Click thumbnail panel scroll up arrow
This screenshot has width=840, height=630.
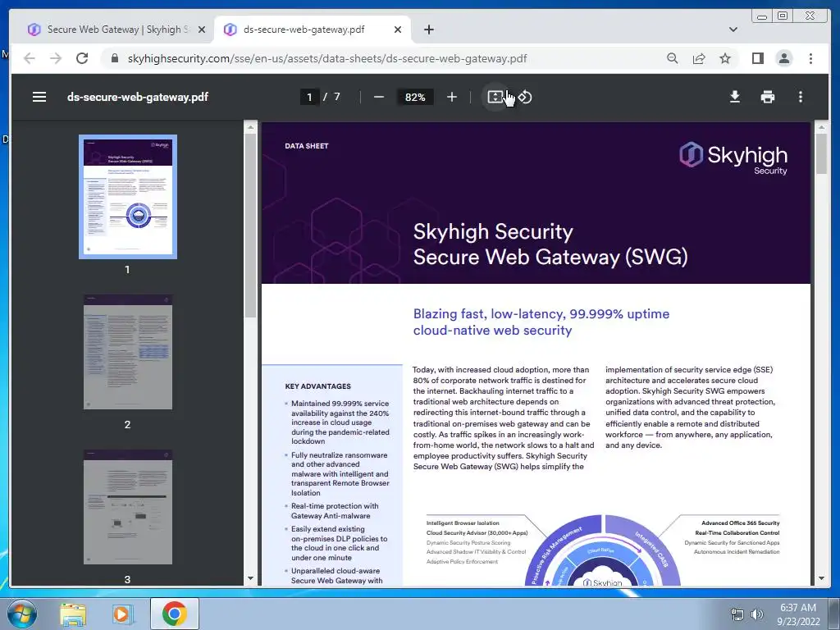(x=250, y=127)
